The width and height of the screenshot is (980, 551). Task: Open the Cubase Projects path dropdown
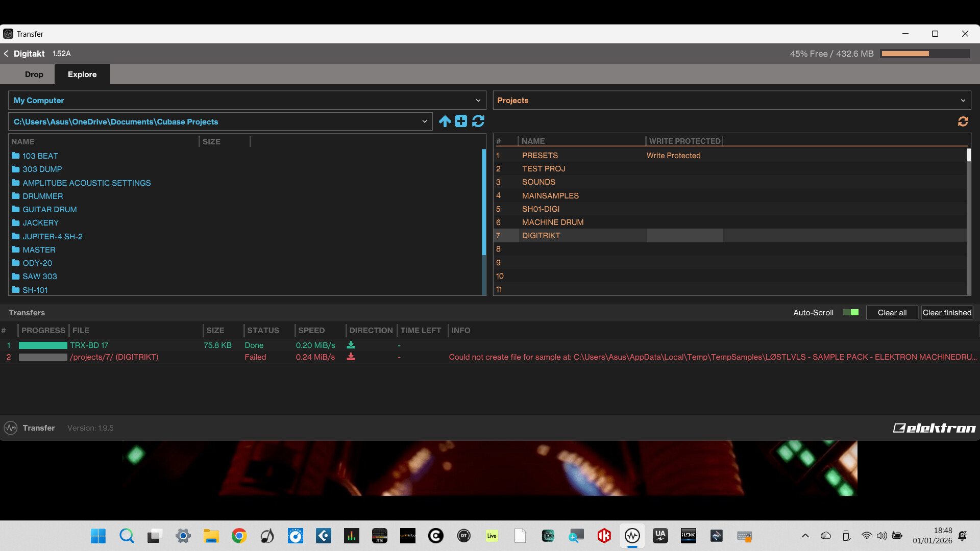pyautogui.click(x=424, y=122)
